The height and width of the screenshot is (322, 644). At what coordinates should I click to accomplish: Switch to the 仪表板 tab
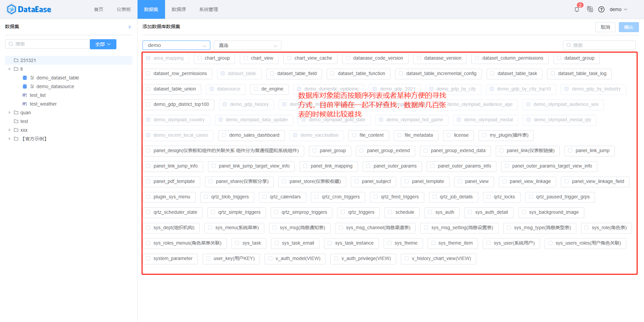[x=124, y=9]
